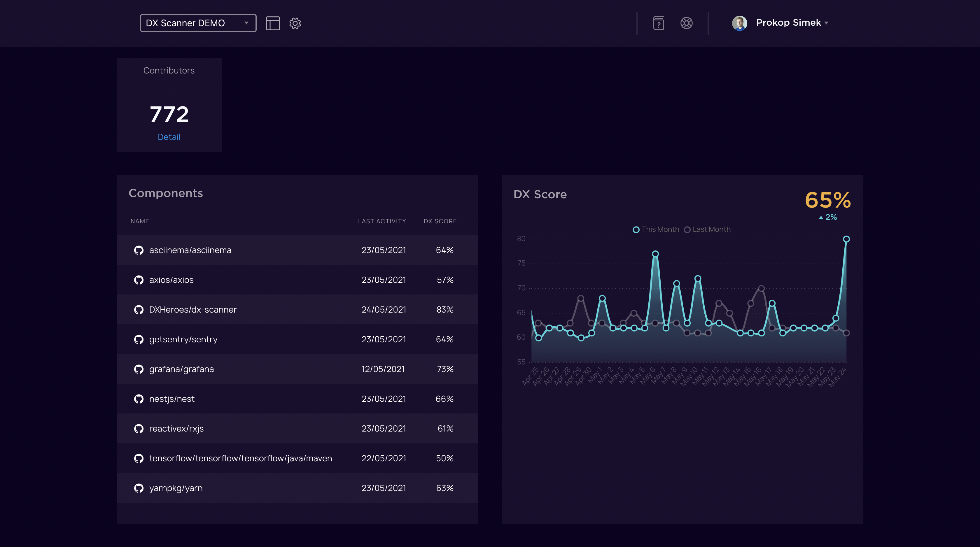Sort table by NAME column header

(x=140, y=221)
